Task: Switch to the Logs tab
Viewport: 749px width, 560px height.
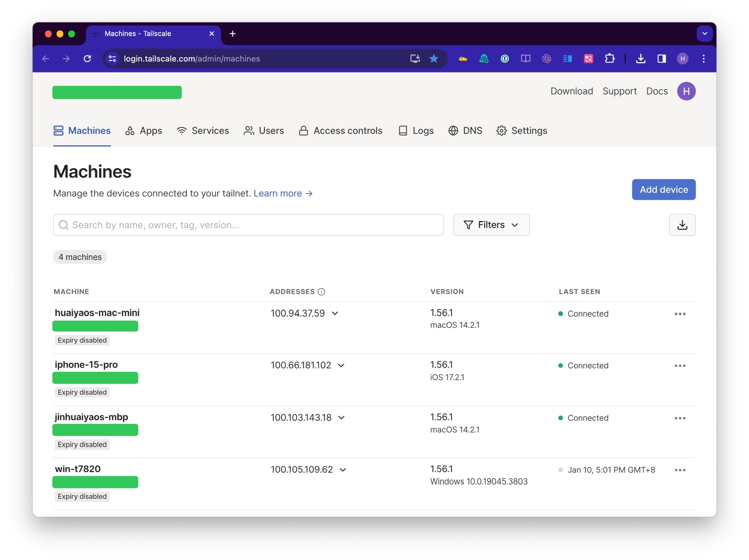Action: coord(416,131)
